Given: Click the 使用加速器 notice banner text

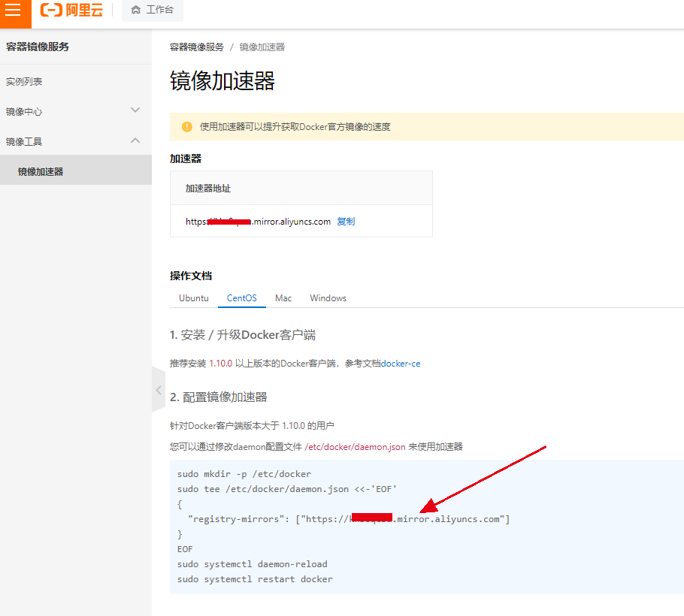Looking at the screenshot, I should [295, 127].
